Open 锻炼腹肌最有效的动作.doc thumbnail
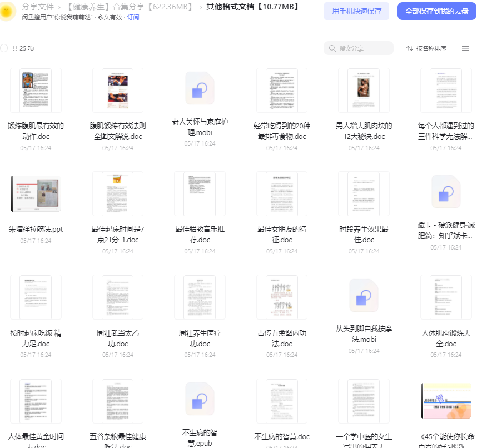The width and height of the screenshot is (482, 448). point(36,91)
